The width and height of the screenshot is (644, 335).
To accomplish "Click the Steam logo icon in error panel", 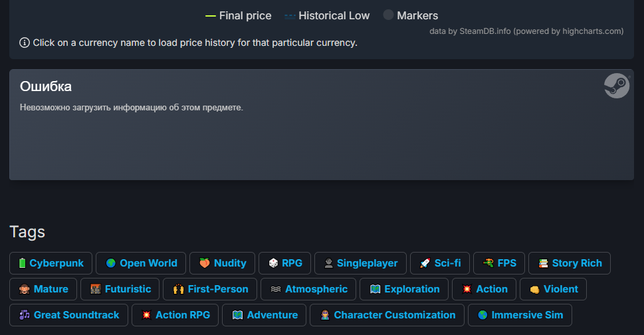I will (x=616, y=86).
